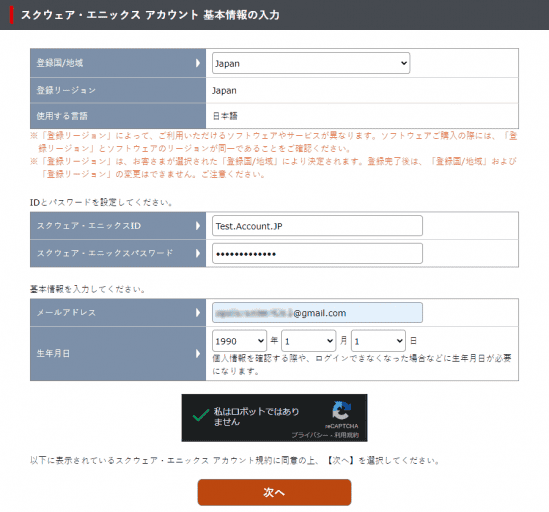Image resolution: width=549 pixels, height=512 pixels.
Task: Click the arrow icon on 生年月日 row
Action: pos(198,354)
